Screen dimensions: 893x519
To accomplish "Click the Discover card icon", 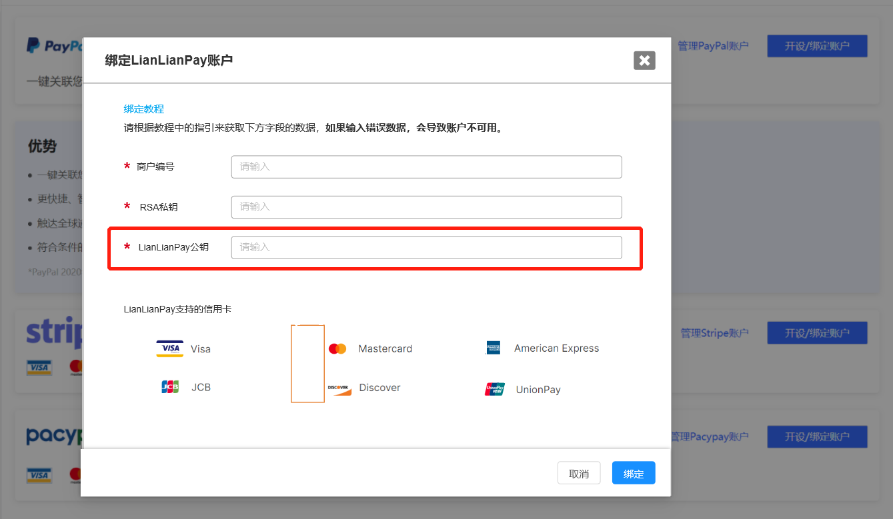I will pos(339,388).
